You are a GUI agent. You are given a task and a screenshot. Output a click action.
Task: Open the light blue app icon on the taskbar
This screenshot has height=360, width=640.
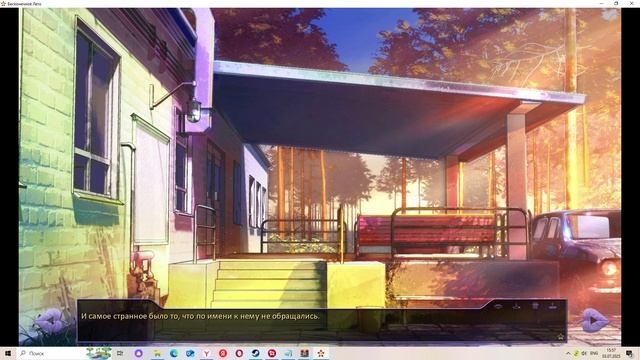(x=288, y=353)
